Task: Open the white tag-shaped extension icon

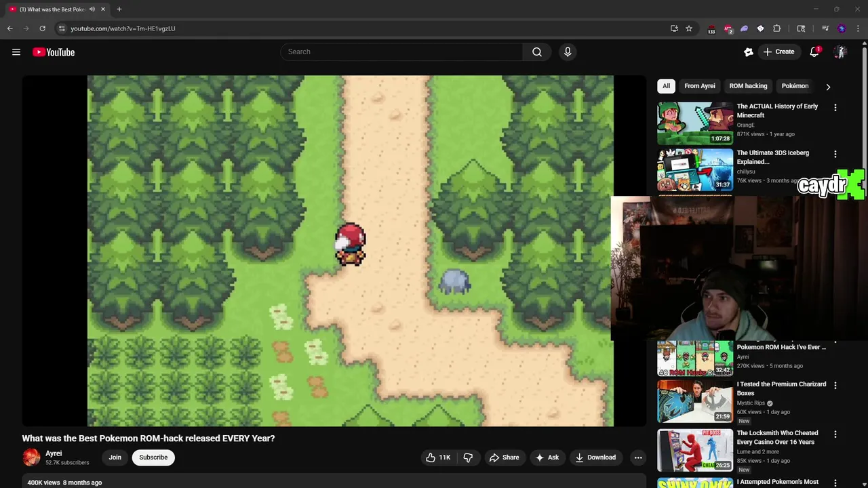Action: coord(760,28)
